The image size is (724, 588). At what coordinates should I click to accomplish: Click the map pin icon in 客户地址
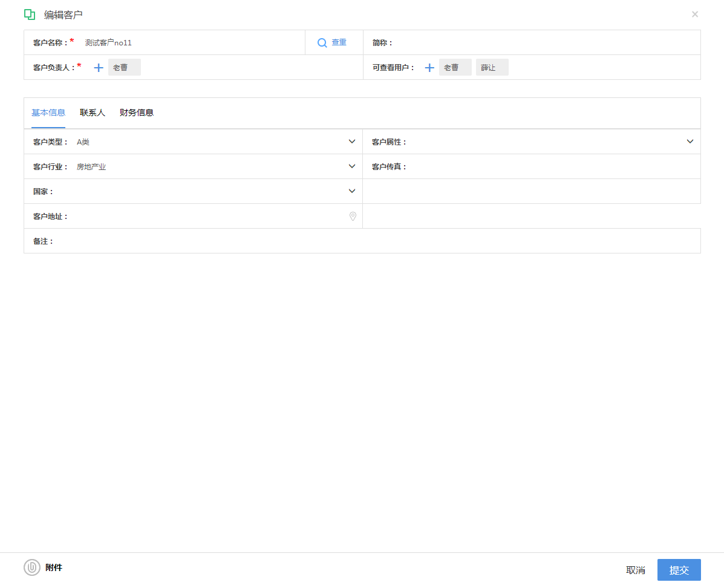[353, 216]
